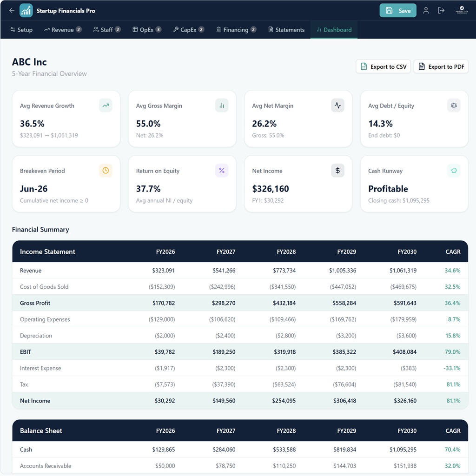Click the Avg Revenue Growth 36.5% value
Image resolution: width=476 pixels, height=476 pixels.
click(32, 124)
